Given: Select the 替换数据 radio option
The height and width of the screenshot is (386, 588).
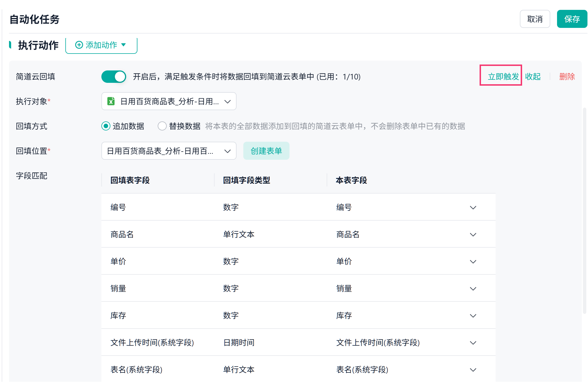Looking at the screenshot, I should coord(162,126).
